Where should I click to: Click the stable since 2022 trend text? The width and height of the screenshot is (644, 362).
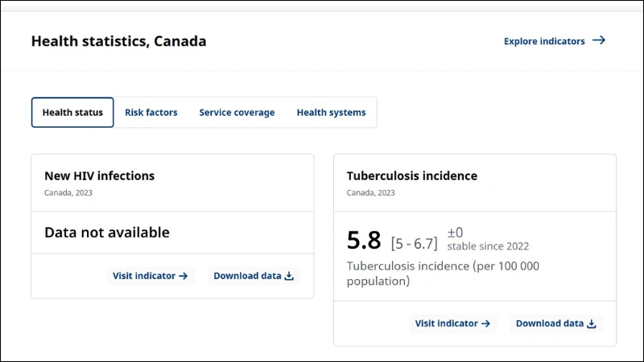click(x=488, y=246)
